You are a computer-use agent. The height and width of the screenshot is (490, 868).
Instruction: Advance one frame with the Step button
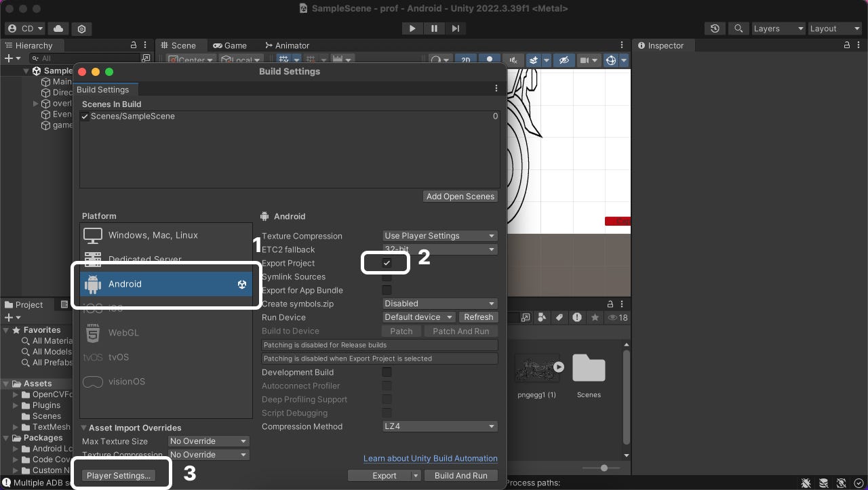point(456,28)
